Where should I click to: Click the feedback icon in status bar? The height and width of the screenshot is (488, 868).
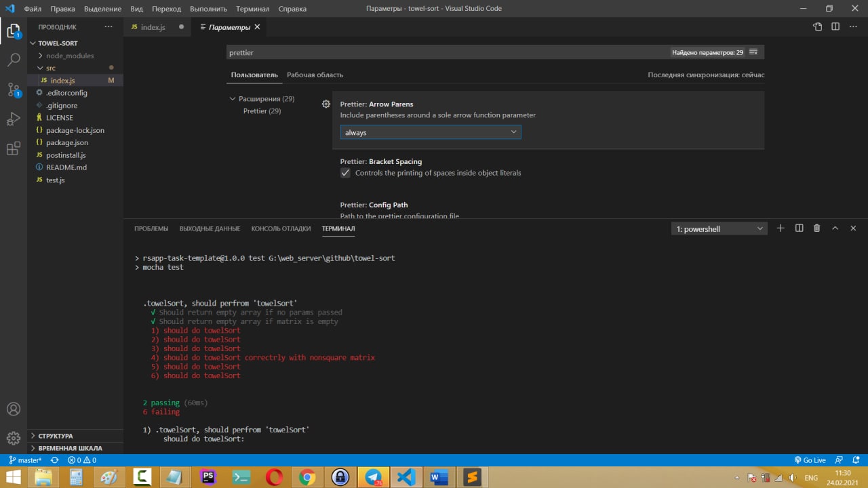tap(840, 460)
